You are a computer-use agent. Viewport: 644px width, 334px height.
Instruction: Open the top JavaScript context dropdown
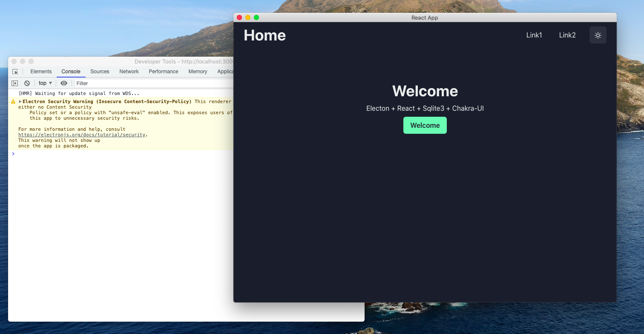(45, 83)
